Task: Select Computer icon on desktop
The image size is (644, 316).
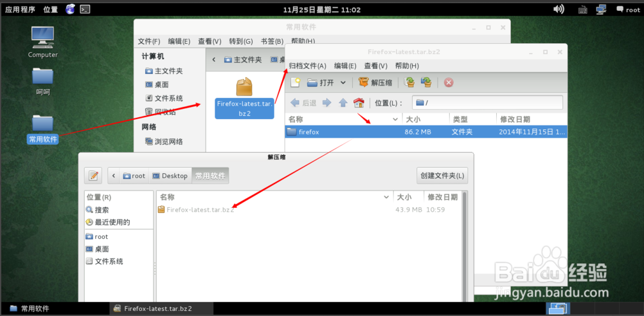Action: coord(42,42)
